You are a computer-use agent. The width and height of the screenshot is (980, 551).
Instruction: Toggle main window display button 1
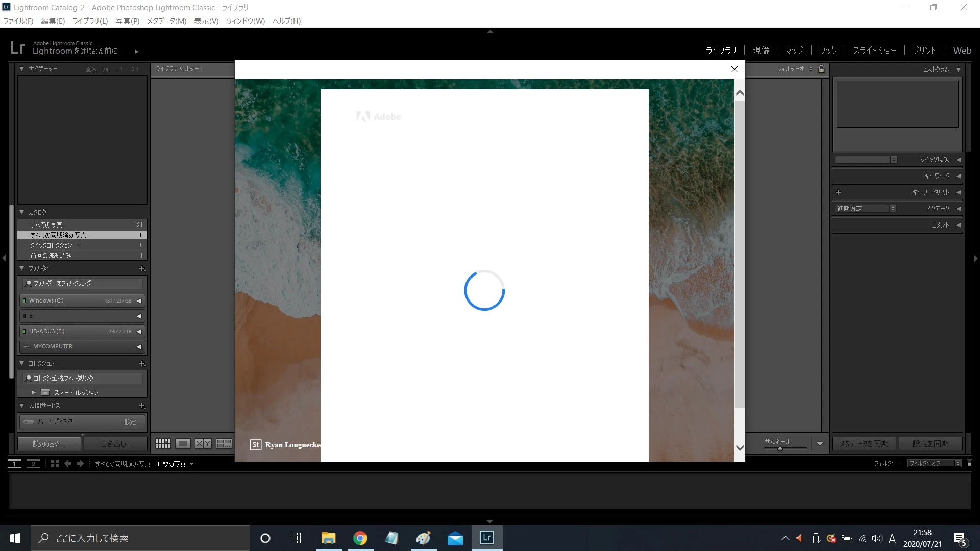[x=14, y=463]
